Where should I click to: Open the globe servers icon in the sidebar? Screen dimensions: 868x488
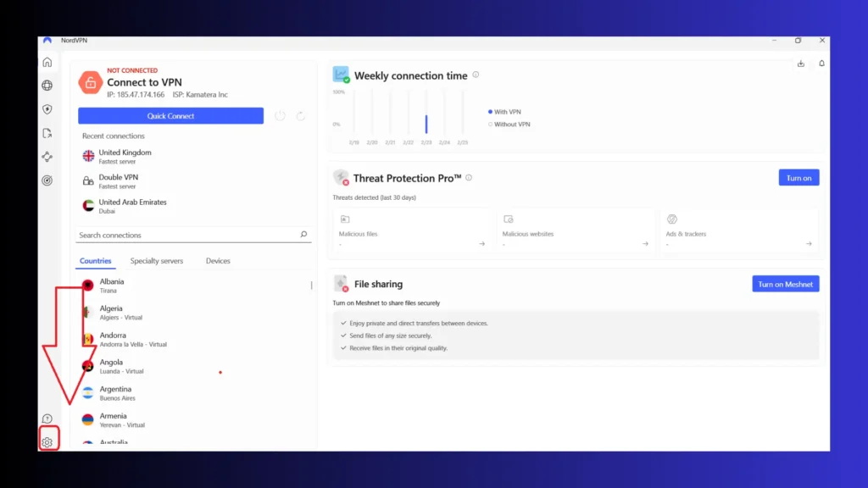click(47, 86)
